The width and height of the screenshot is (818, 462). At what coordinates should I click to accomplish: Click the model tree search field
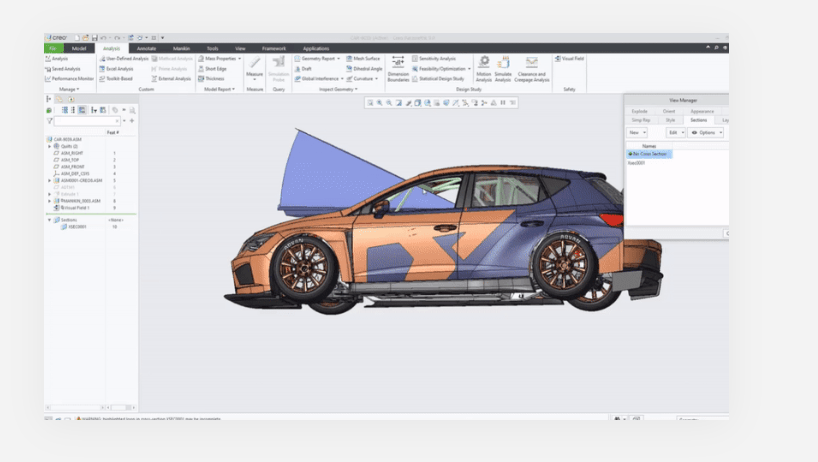(88, 121)
